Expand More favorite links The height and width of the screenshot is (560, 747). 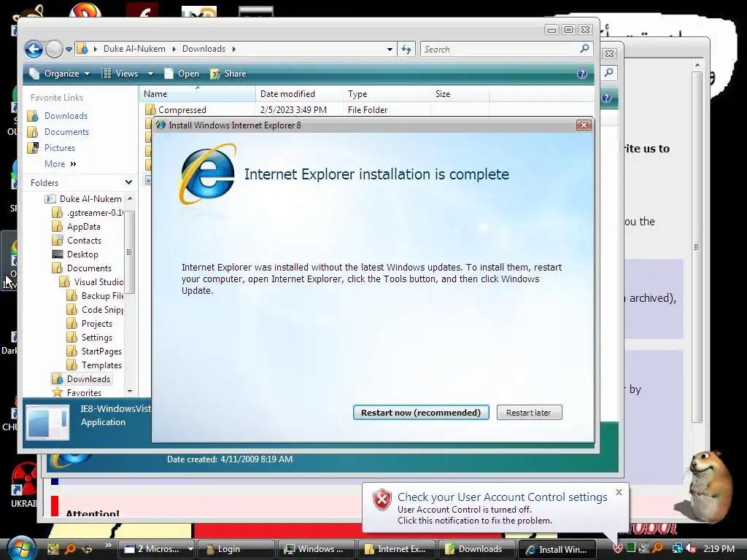pyautogui.click(x=60, y=164)
